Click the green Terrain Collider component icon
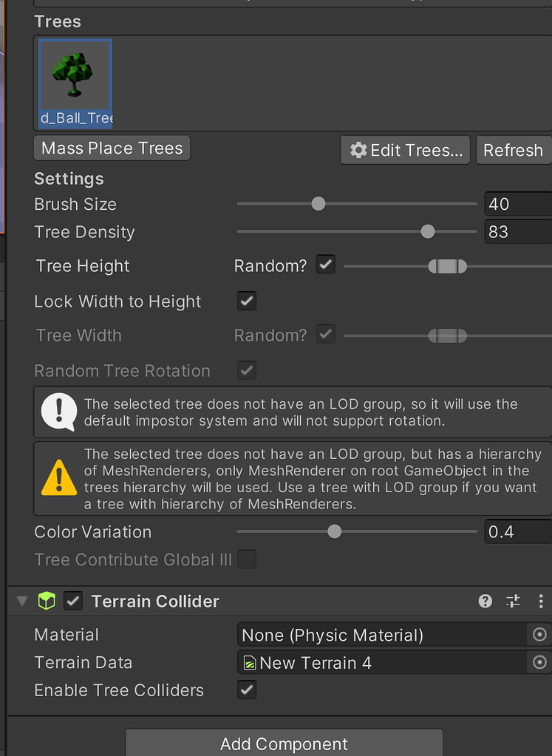Screen dimensions: 552x756 coord(47,601)
